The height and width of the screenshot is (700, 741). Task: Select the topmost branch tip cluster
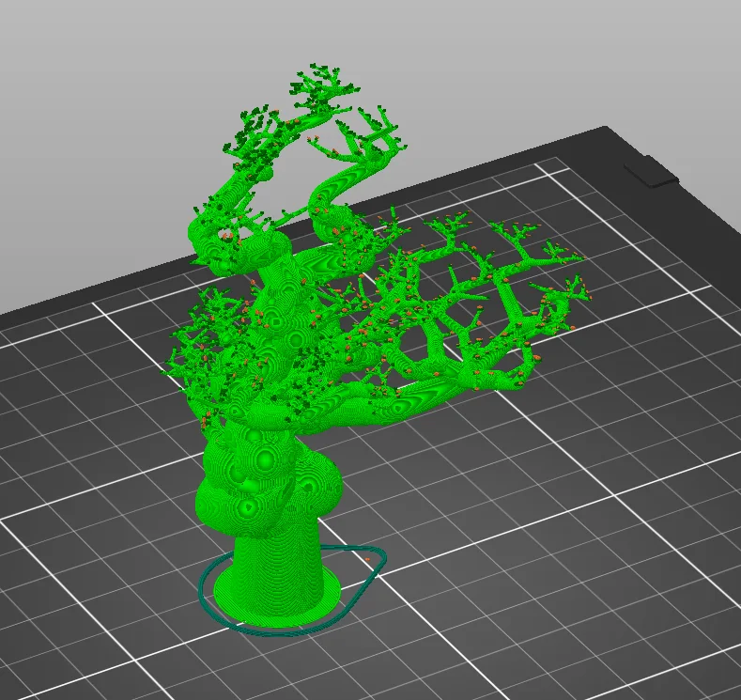coord(324,86)
